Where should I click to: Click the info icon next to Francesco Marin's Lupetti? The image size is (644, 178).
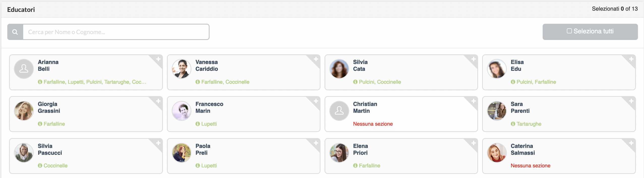[197, 124]
